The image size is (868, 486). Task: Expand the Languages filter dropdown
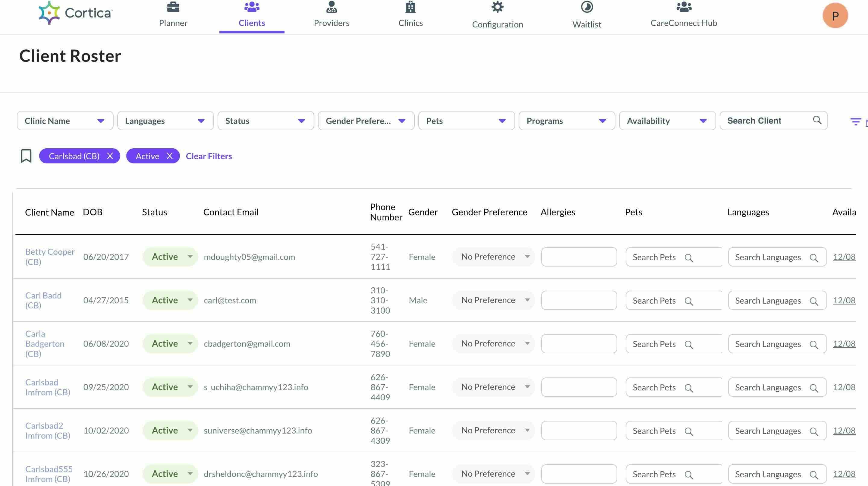(x=165, y=121)
